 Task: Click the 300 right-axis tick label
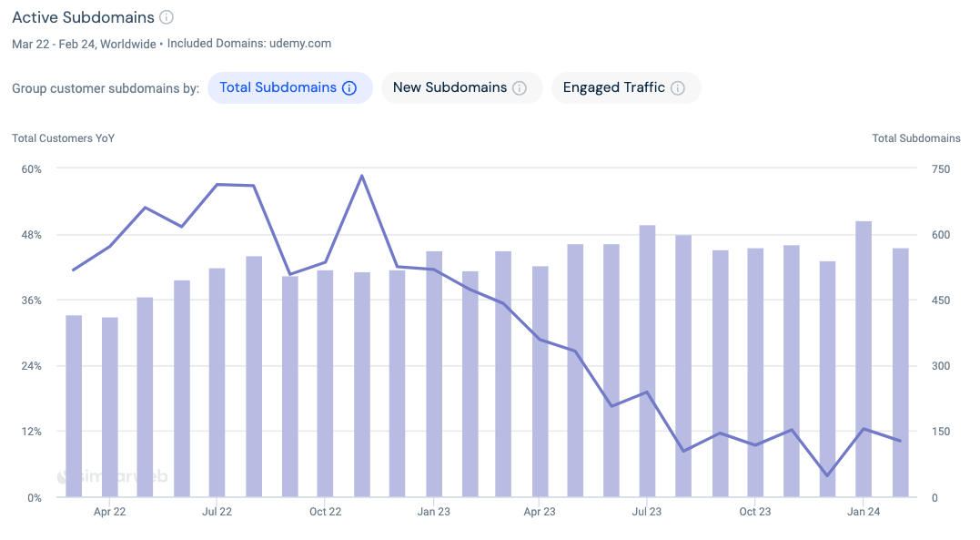point(941,366)
